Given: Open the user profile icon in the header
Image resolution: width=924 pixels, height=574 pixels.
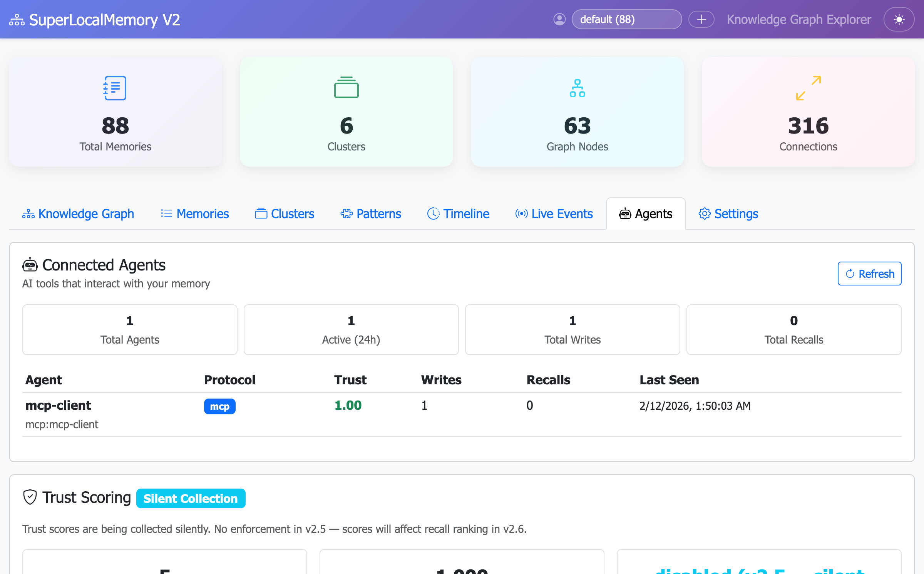Looking at the screenshot, I should pyautogui.click(x=560, y=19).
